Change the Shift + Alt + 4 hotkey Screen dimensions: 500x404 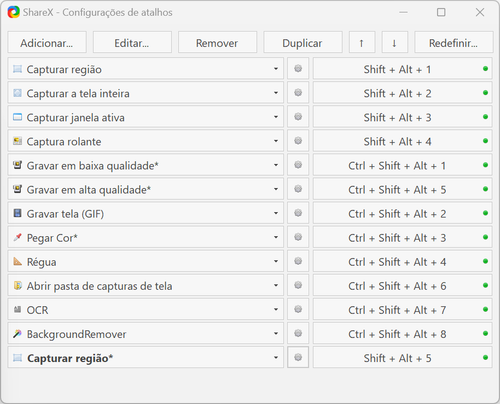coord(402,141)
